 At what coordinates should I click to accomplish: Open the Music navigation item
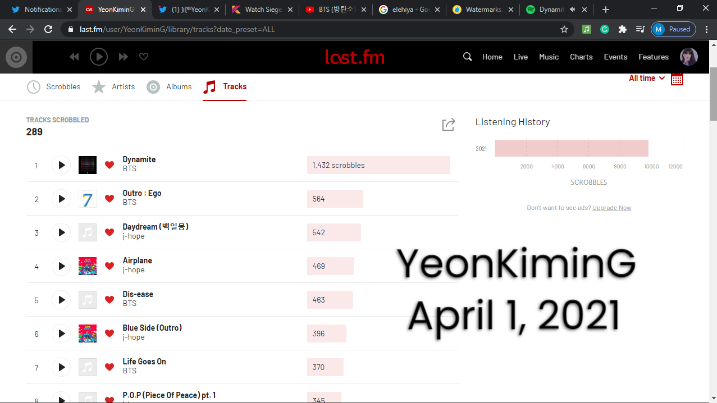(549, 57)
